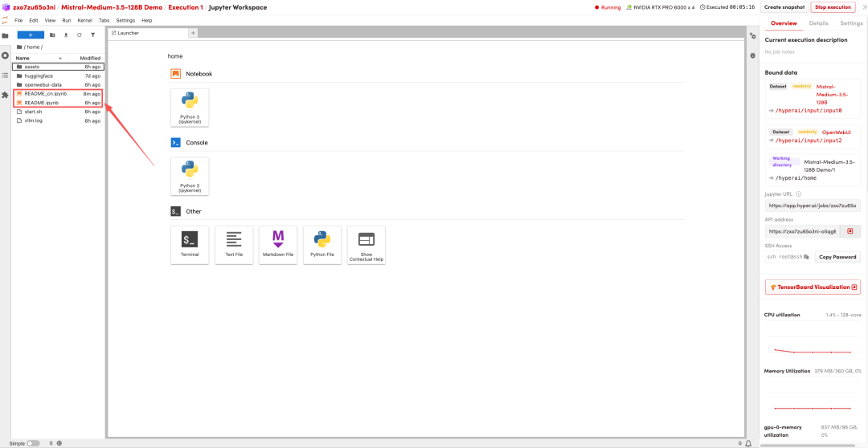Show the Table of Contents sidebar

(x=5, y=75)
